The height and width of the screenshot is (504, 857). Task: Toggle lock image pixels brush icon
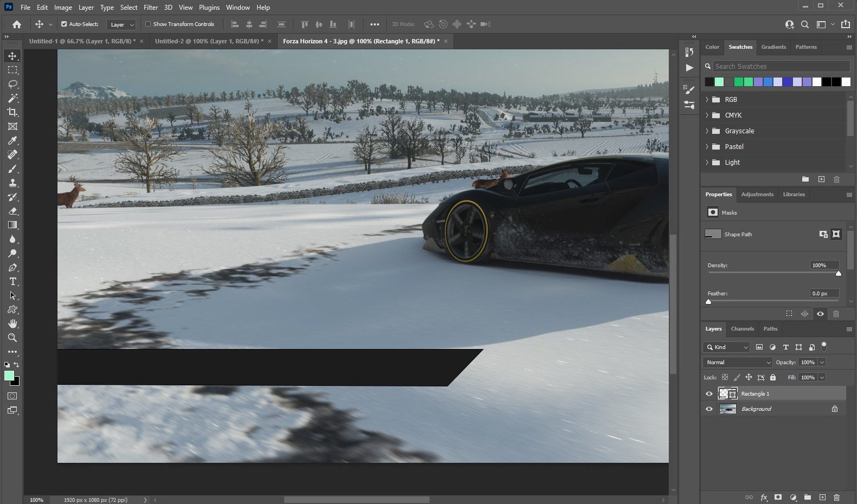(737, 377)
